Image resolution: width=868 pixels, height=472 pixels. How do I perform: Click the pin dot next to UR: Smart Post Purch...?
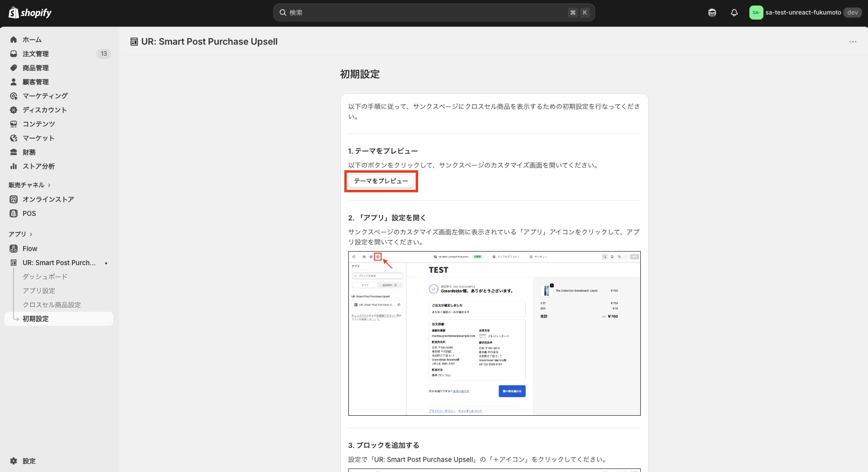(106, 263)
